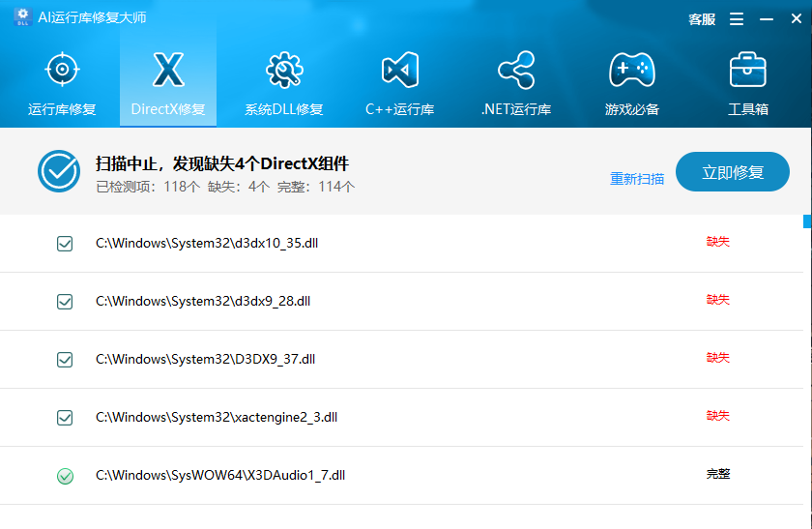The height and width of the screenshot is (529, 812).
Task: Click the 重新扫描 link
Action: pos(637,179)
